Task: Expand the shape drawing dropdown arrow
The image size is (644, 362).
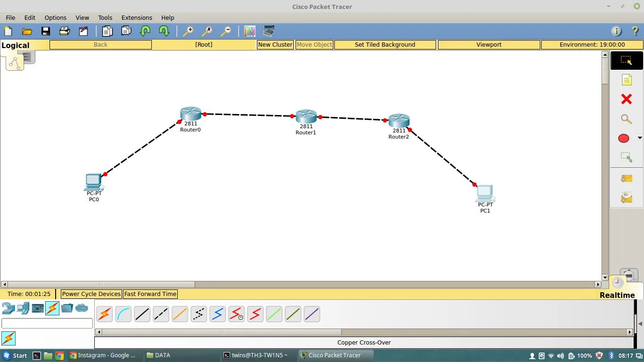Action: click(x=640, y=138)
